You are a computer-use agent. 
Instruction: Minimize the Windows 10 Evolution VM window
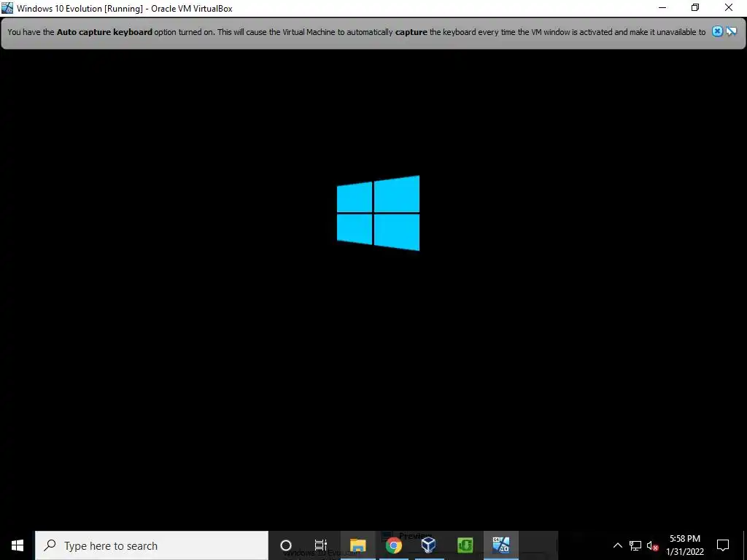(x=662, y=8)
